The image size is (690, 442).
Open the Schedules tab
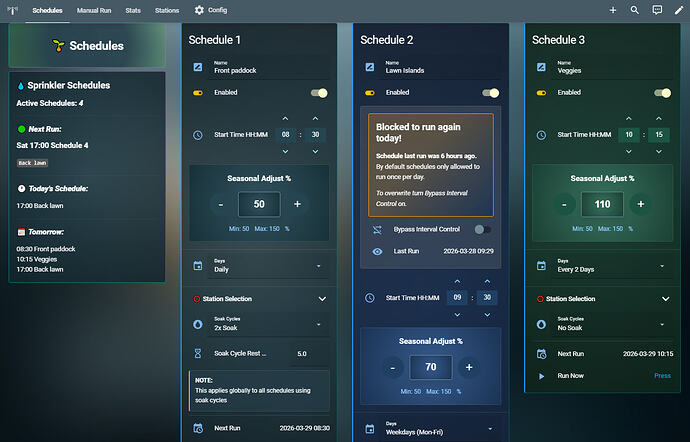point(47,10)
